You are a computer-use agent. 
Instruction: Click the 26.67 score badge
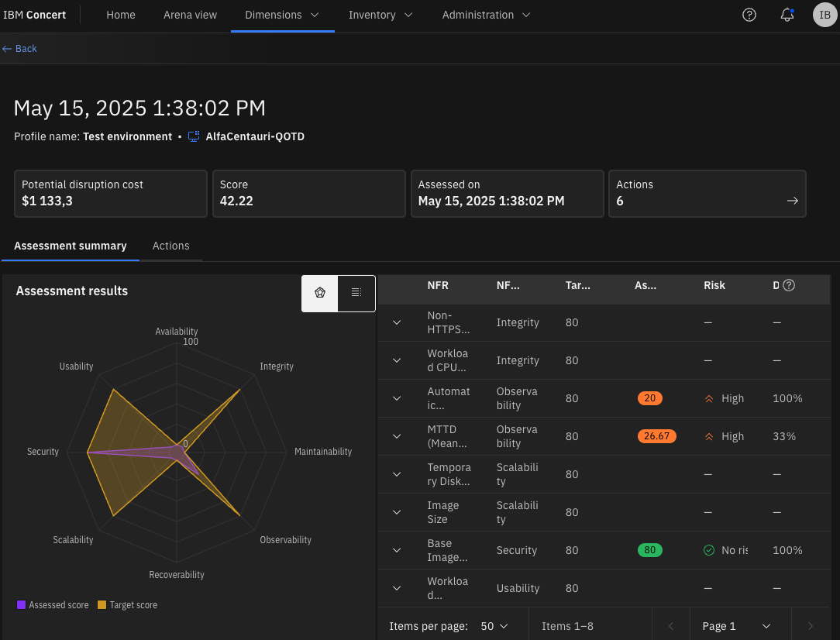657,436
